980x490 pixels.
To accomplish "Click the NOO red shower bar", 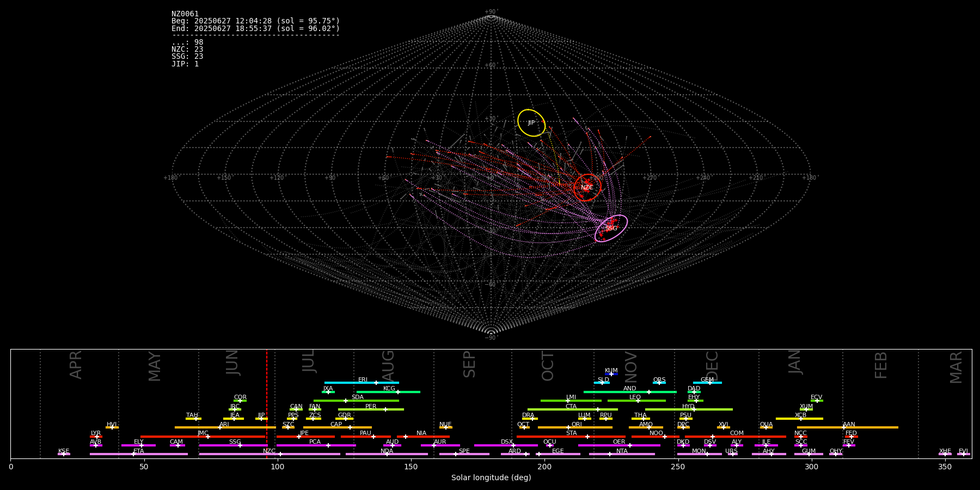I will click(x=656, y=437).
